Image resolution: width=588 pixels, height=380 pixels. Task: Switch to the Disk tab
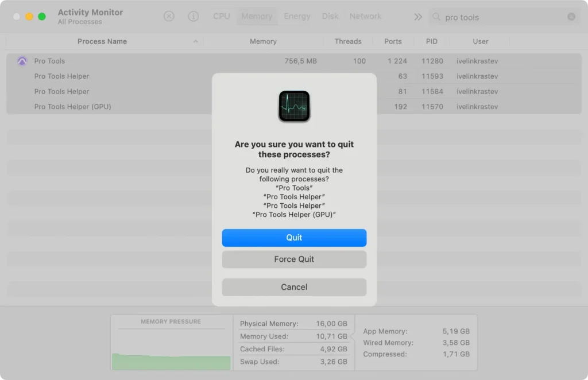330,17
